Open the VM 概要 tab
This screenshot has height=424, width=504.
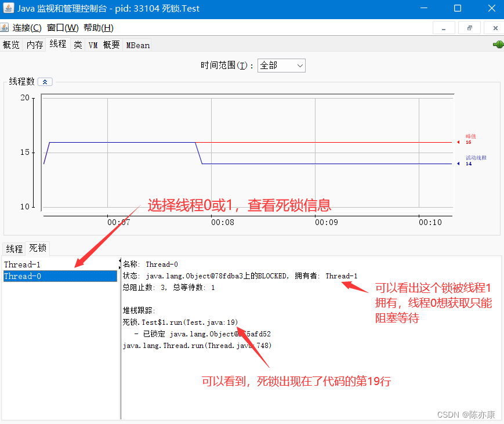[x=104, y=45]
